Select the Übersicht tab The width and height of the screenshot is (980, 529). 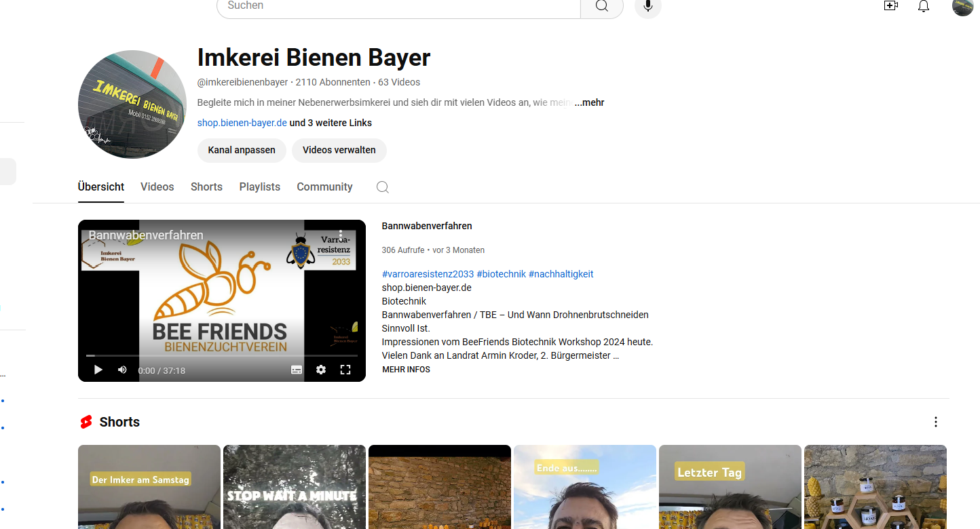click(x=101, y=187)
